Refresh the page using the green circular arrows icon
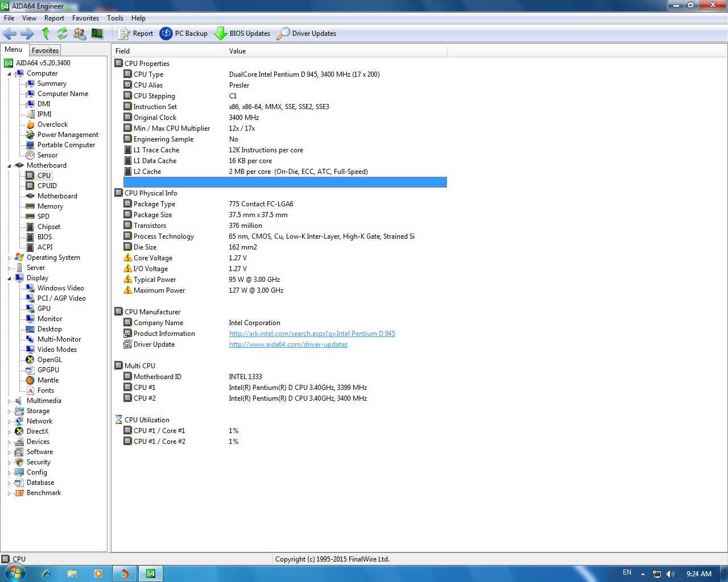Image resolution: width=728 pixels, height=582 pixels. pos(63,34)
